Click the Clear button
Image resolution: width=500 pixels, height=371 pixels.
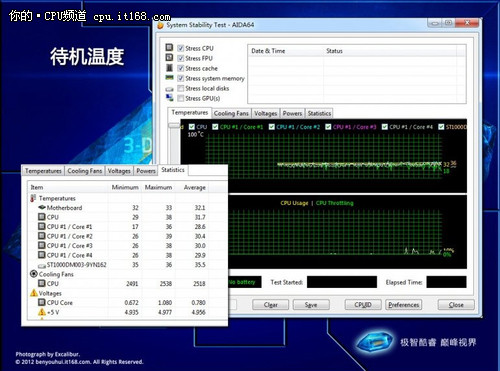pyautogui.click(x=270, y=305)
